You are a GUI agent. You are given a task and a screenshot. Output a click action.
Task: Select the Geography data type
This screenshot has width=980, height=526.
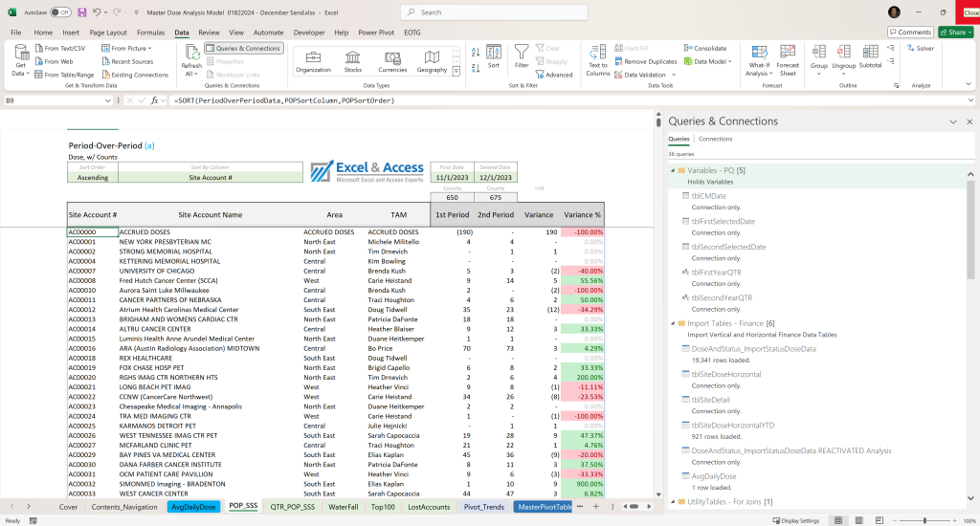tap(432, 61)
